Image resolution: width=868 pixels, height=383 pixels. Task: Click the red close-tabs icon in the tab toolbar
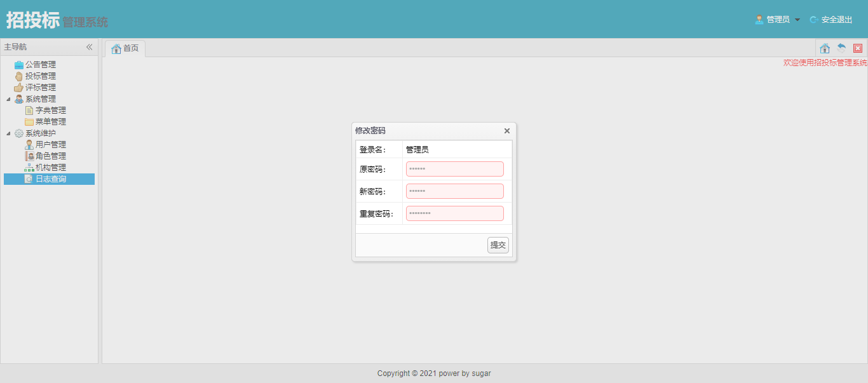(x=858, y=48)
